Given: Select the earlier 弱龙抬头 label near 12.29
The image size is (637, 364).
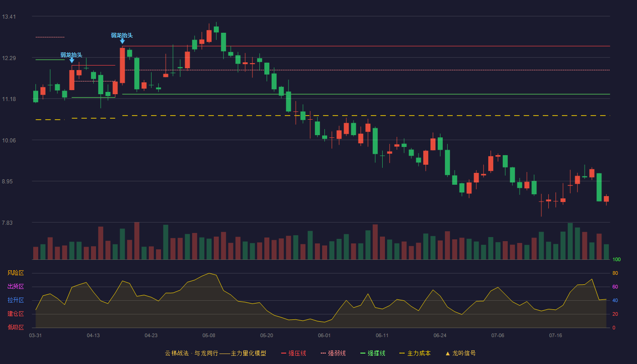Looking at the screenshot, I should click(71, 55).
